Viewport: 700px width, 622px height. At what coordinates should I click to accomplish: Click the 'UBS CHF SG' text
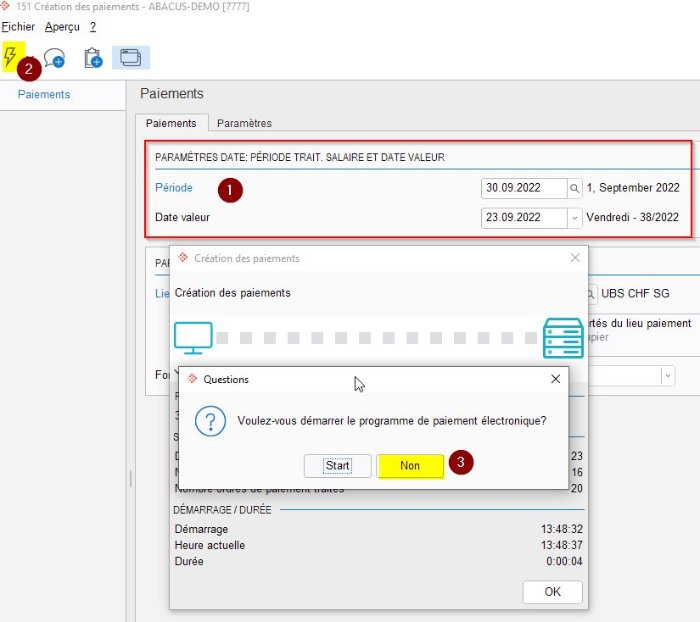tap(635, 293)
